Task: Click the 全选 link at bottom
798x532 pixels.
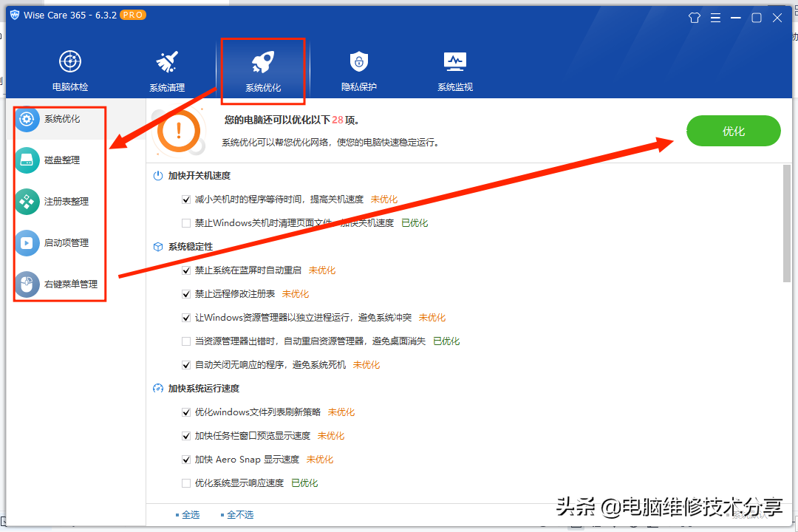Action: point(191,515)
